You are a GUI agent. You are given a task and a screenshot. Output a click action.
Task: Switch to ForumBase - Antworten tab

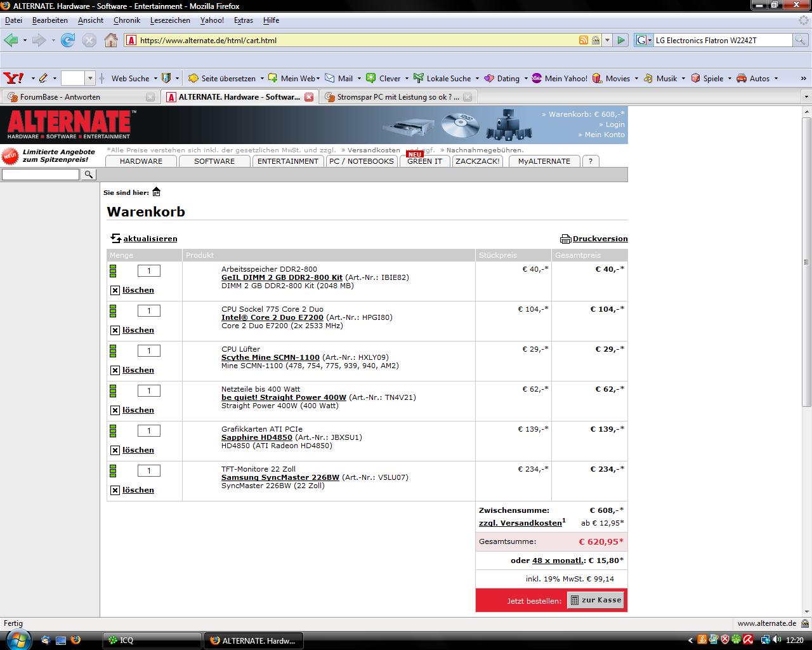80,97
